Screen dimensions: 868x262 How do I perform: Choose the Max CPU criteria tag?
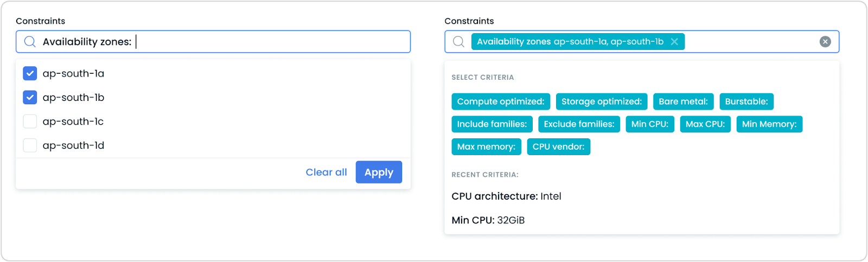coord(705,124)
